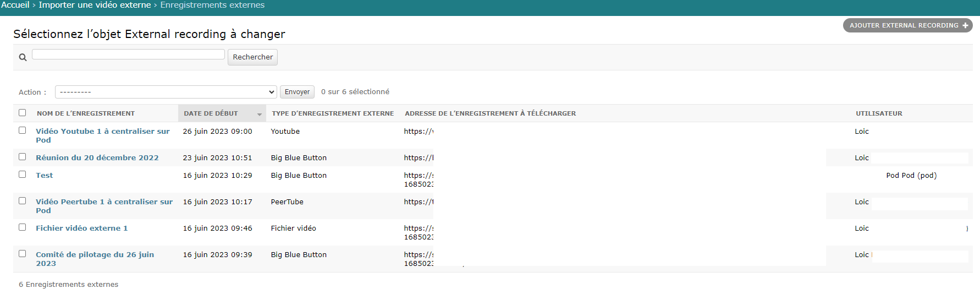Go to Accueil in the breadcrumb

[15, 5]
